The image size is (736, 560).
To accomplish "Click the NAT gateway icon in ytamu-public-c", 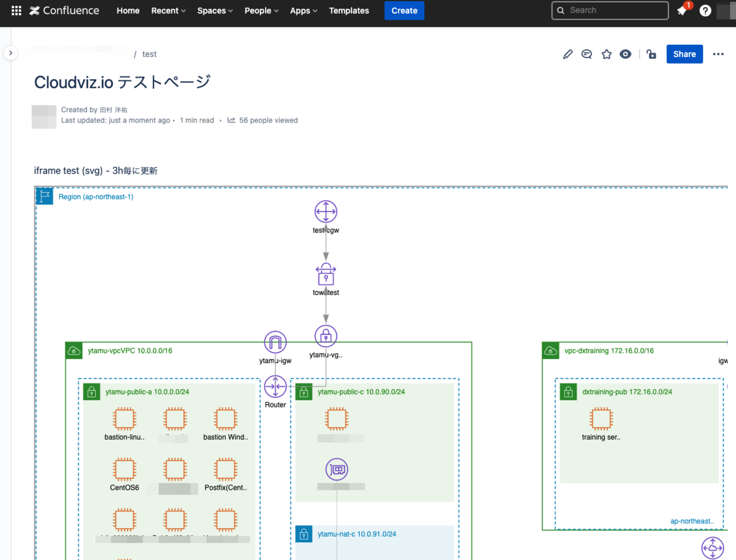I will point(337,470).
